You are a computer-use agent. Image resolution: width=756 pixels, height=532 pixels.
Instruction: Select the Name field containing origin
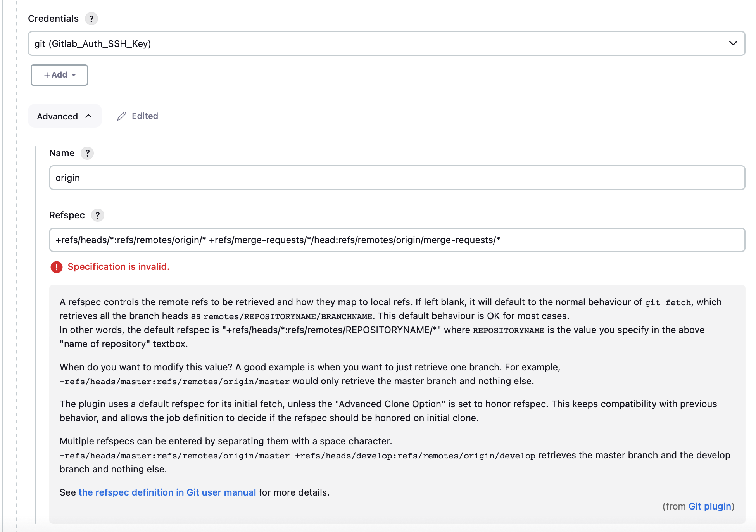coord(388,178)
